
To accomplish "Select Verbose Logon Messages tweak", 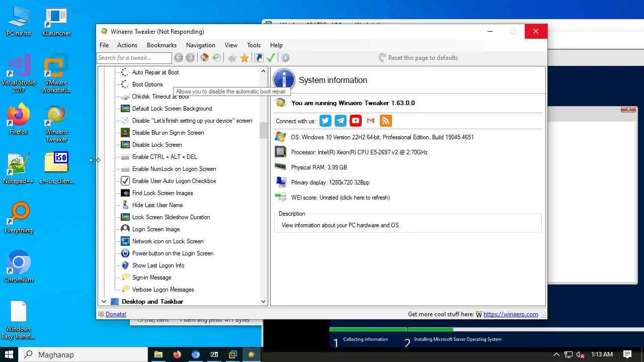I will 163,290.
